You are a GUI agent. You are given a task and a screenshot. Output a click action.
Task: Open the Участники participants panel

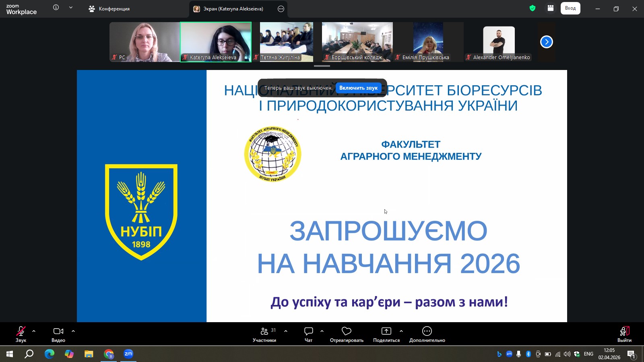coord(264,334)
